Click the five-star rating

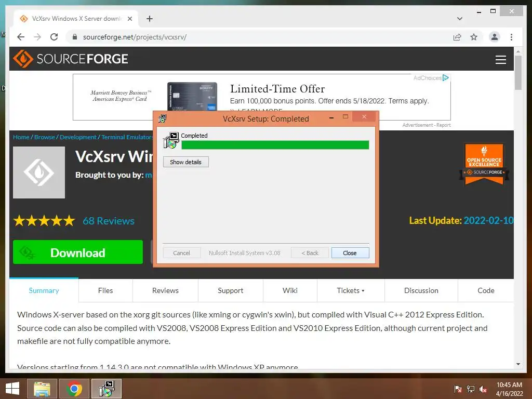pos(44,221)
